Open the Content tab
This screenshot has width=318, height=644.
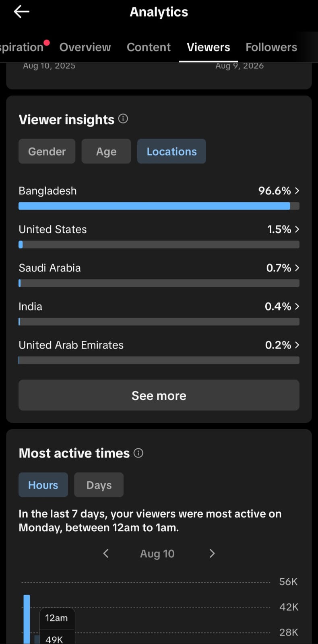(x=149, y=47)
